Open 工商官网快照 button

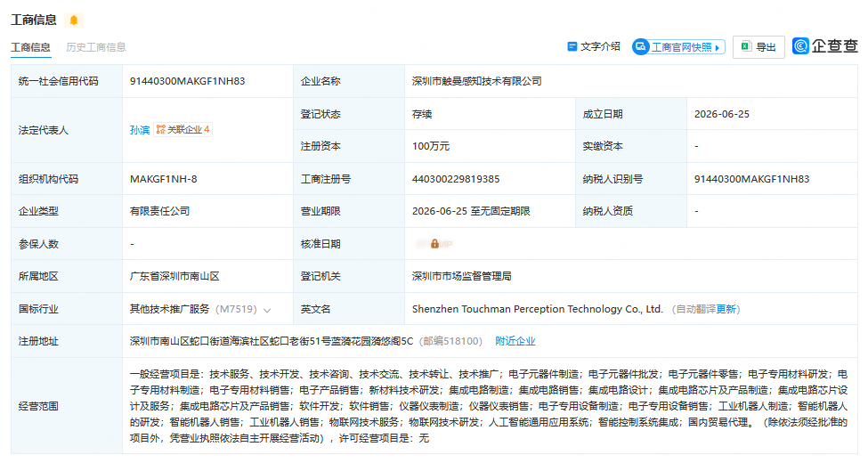(x=678, y=47)
